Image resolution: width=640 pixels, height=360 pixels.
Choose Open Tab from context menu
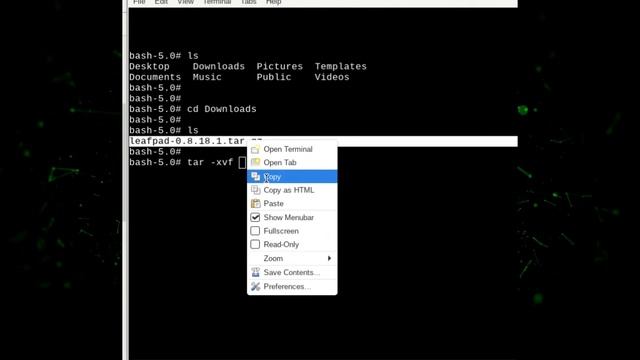(292, 162)
